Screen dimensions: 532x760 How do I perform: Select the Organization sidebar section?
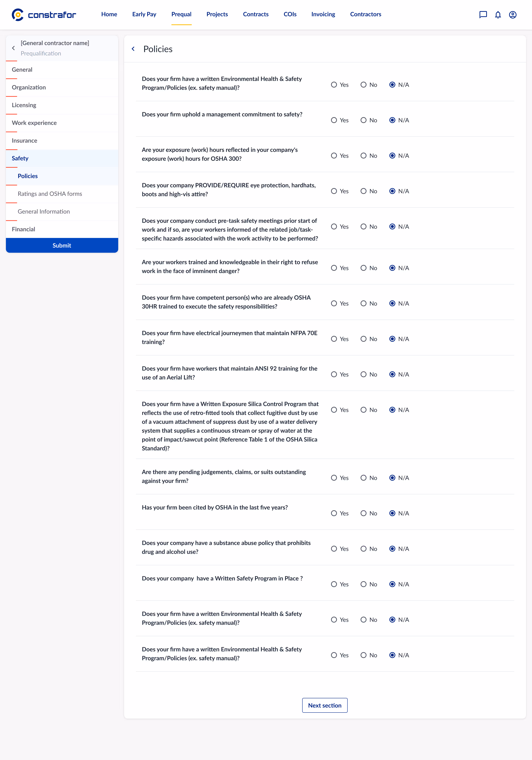pos(62,87)
